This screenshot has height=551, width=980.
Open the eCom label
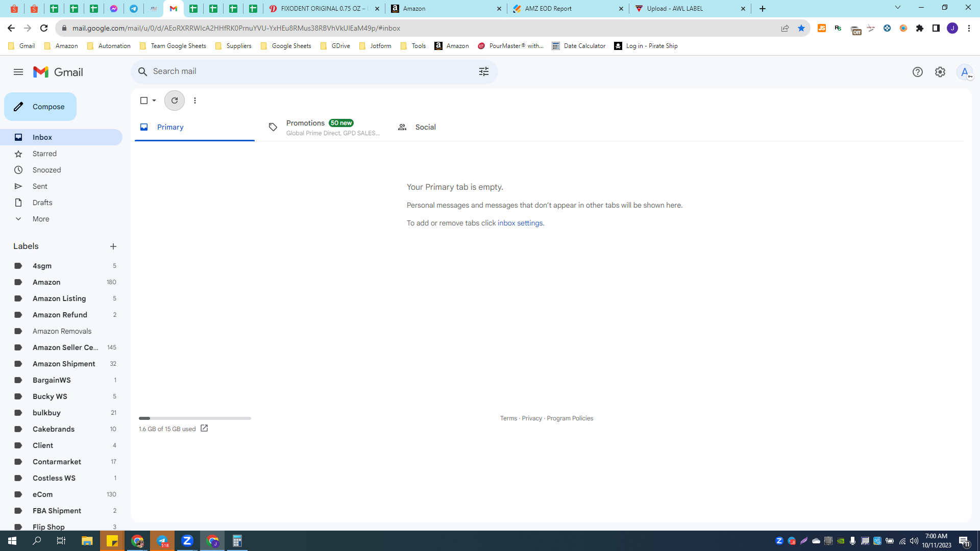click(x=61, y=494)
